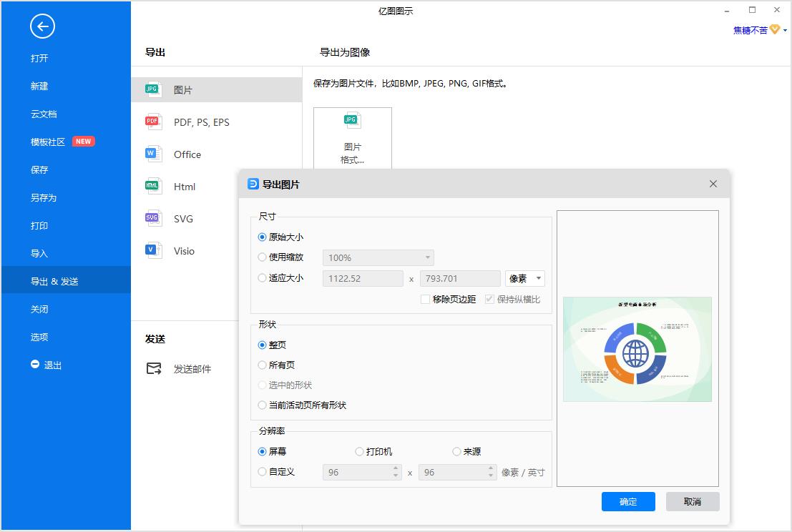Enable the 移除页边距 checkbox
The height and width of the screenshot is (532, 792).
pos(426,299)
